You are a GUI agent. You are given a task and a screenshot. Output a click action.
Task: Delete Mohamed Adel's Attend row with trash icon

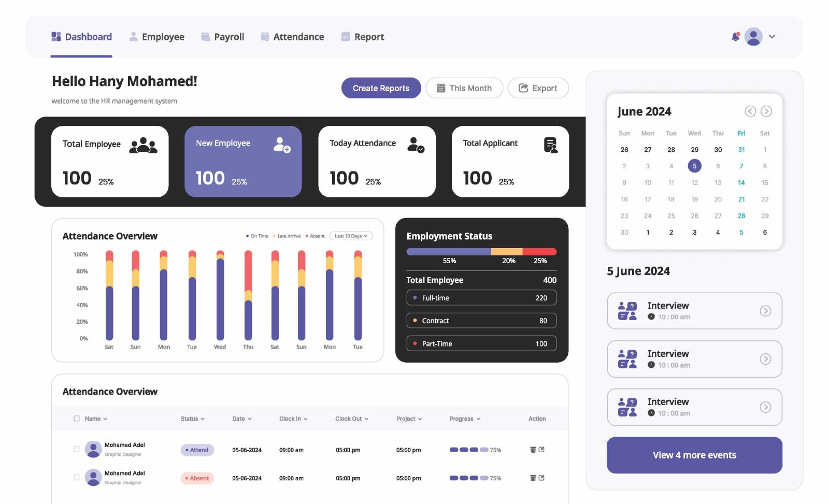pyautogui.click(x=533, y=450)
